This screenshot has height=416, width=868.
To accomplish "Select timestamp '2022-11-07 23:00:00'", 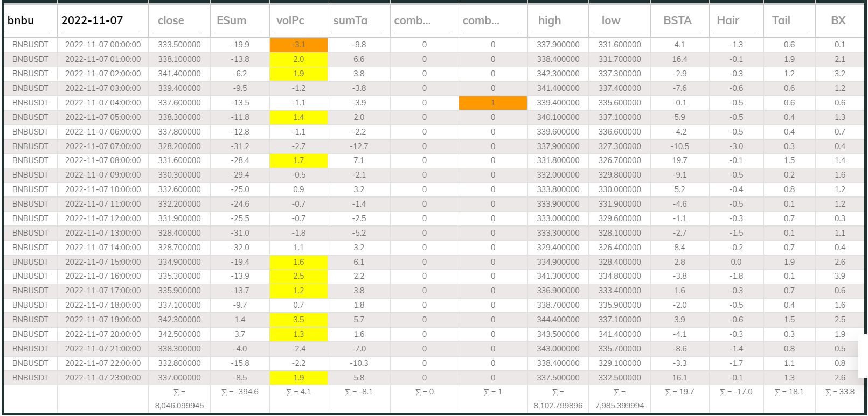I will (103, 378).
